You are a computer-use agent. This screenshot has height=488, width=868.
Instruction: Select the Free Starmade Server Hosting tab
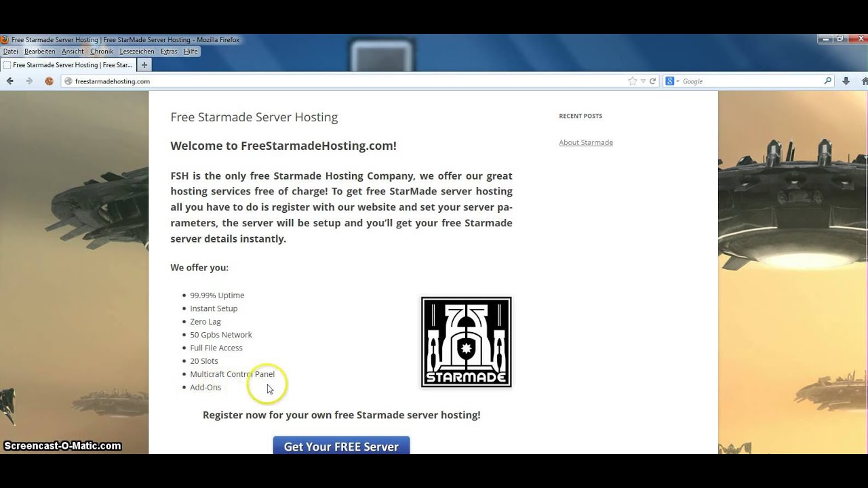pos(68,65)
